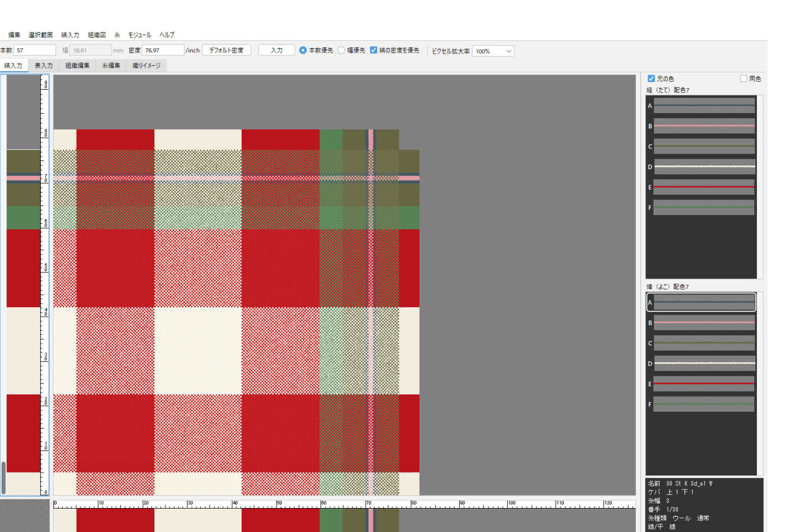Viewport: 789px width, 532px height.
Task: Go to the 組織編集 tab
Action: pyautogui.click(x=77, y=66)
